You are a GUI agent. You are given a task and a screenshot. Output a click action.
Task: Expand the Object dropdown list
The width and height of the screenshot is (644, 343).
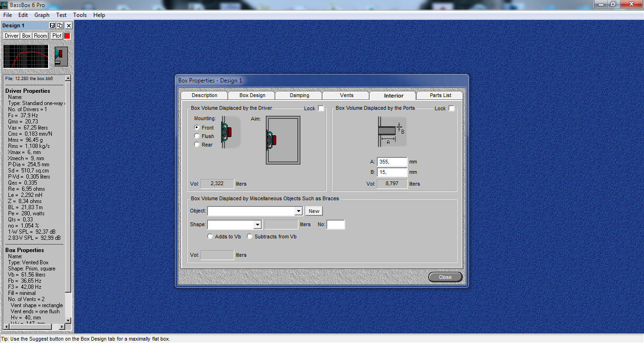298,211
